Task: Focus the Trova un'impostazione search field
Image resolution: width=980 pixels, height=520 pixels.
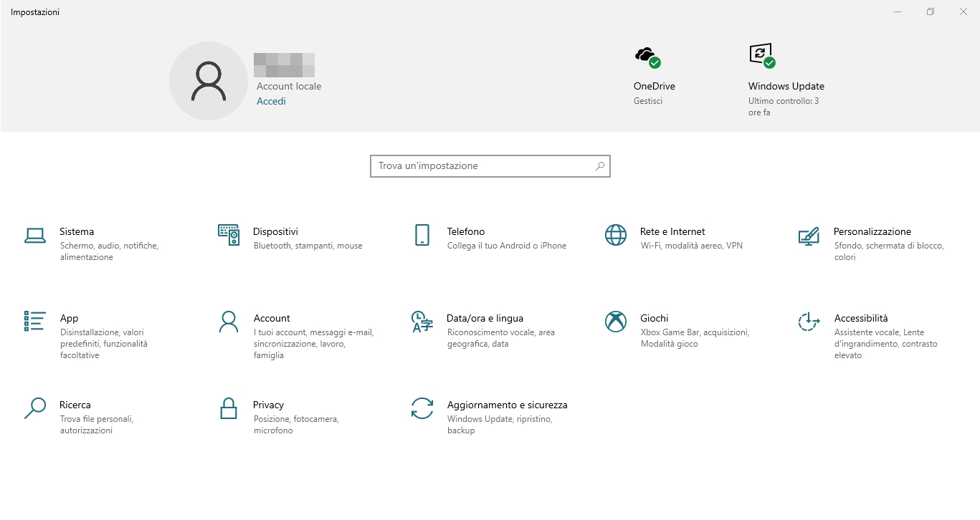Action: (490, 166)
